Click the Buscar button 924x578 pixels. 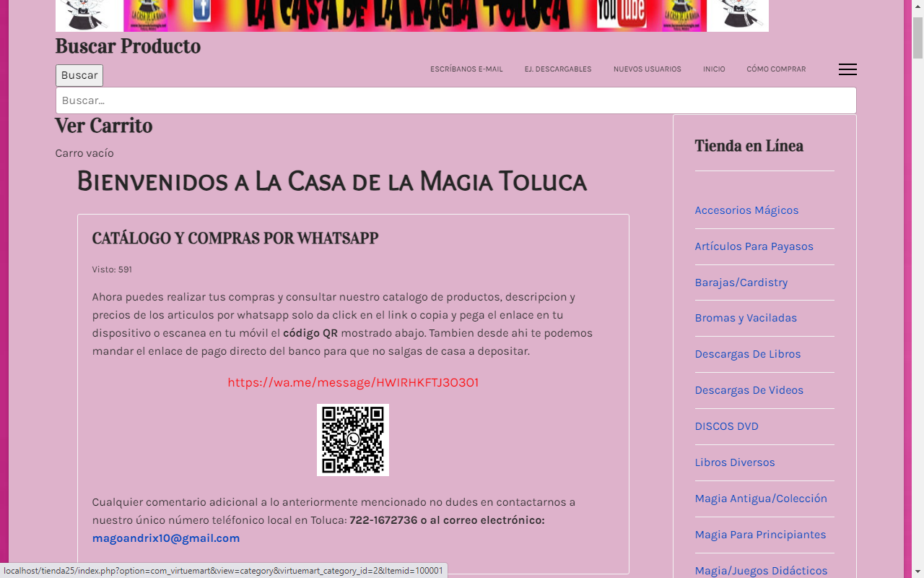point(79,75)
